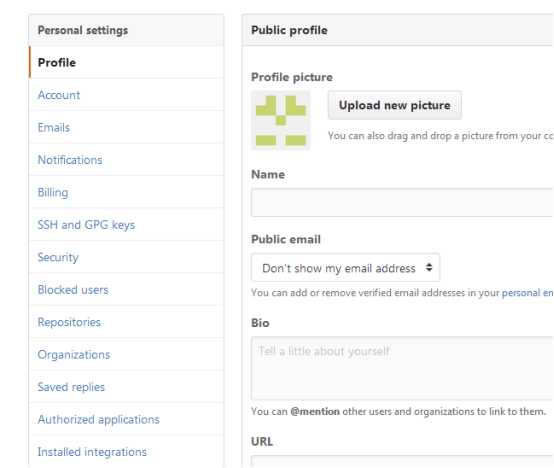
Task: Go to Organizations settings
Action: point(126,355)
